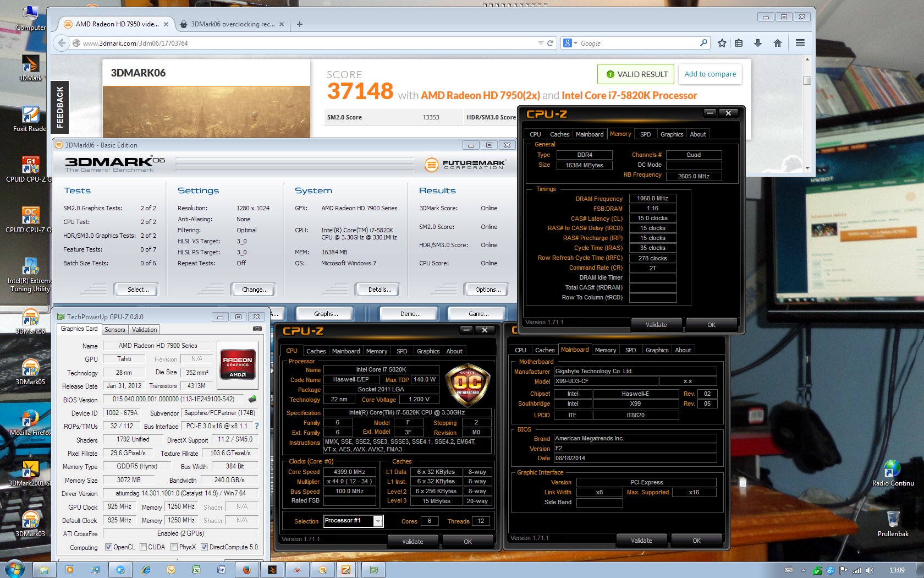The height and width of the screenshot is (578, 924).
Task: Click the VALID RESULT badge
Action: pos(637,74)
